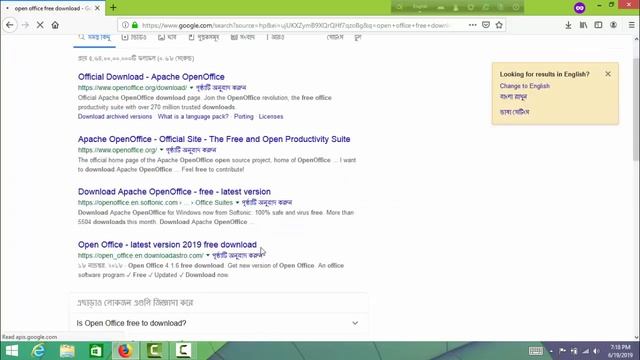Expand dropdown next to openoffice.org/download URL
The image size is (640, 360).
click(x=191, y=88)
